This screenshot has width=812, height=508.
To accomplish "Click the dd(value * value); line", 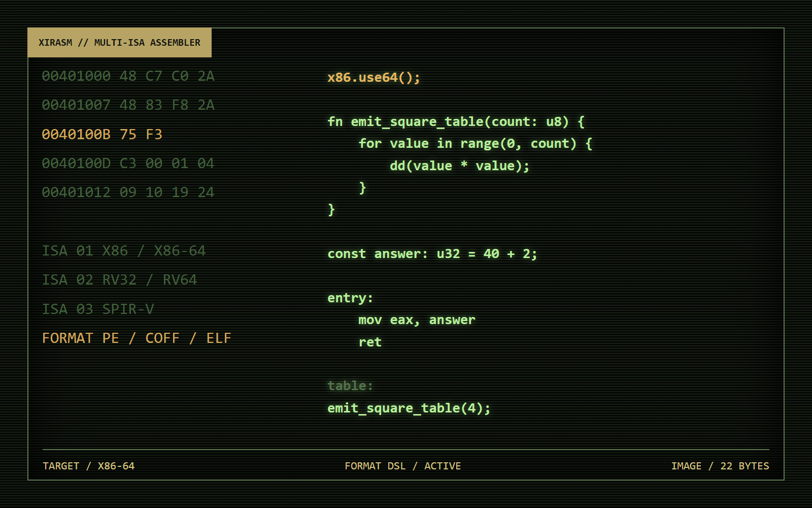I will [460, 166].
